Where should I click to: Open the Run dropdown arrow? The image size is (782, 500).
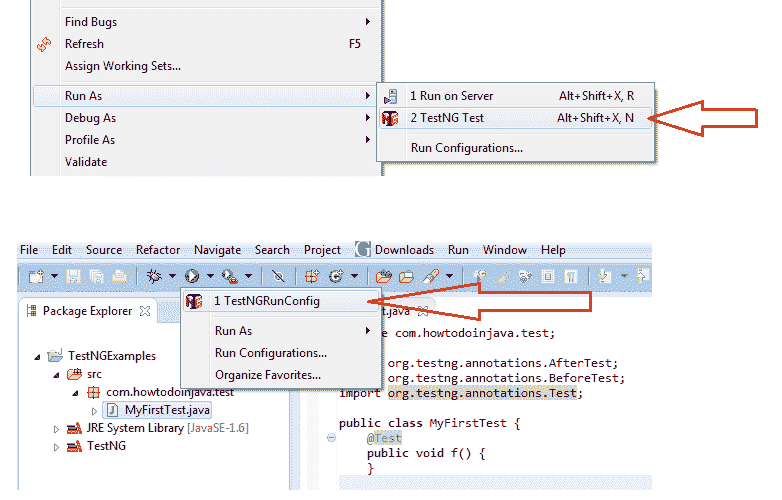(x=210, y=276)
